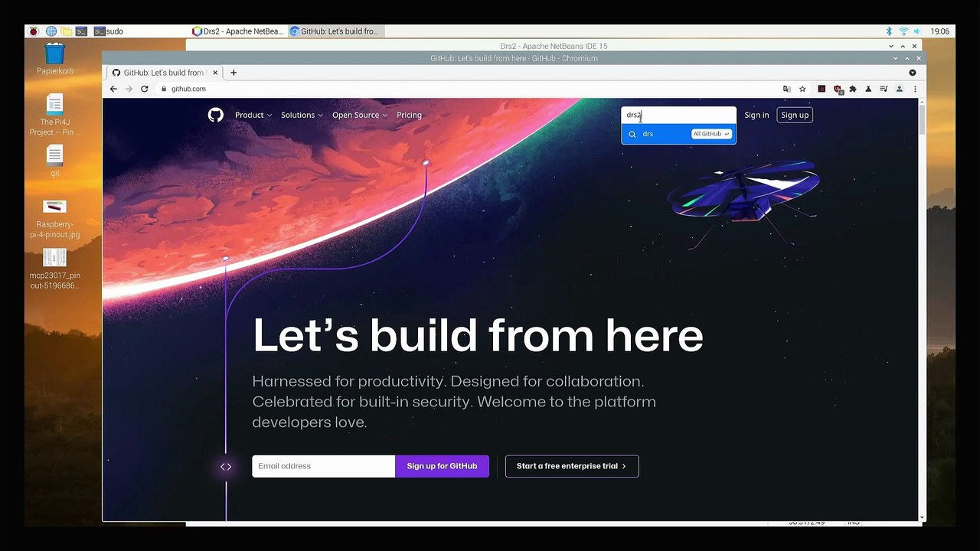
Task: Open the Extensions puzzle piece menu
Action: (x=853, y=89)
